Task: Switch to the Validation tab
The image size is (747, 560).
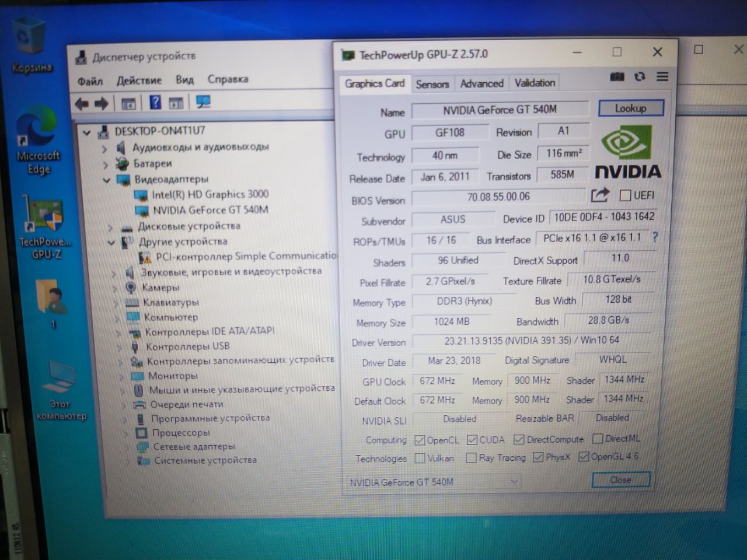Action: pyautogui.click(x=535, y=83)
